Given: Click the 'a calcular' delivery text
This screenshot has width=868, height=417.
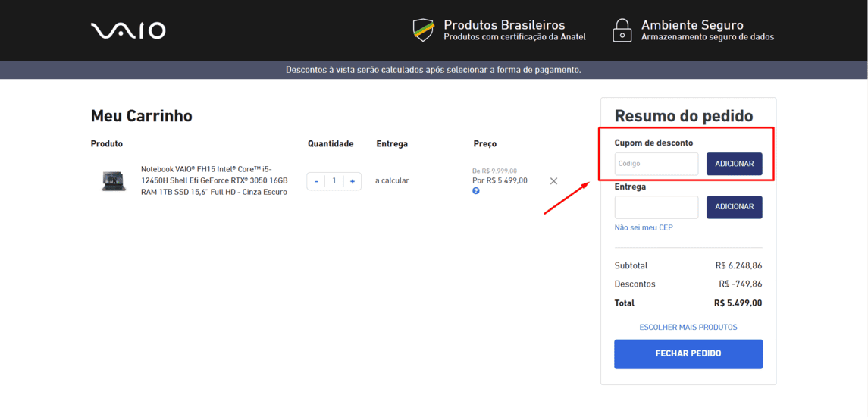Looking at the screenshot, I should [392, 180].
